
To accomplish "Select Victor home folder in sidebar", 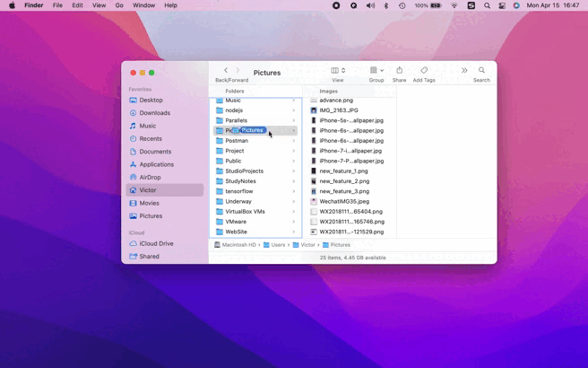I will tap(165, 190).
